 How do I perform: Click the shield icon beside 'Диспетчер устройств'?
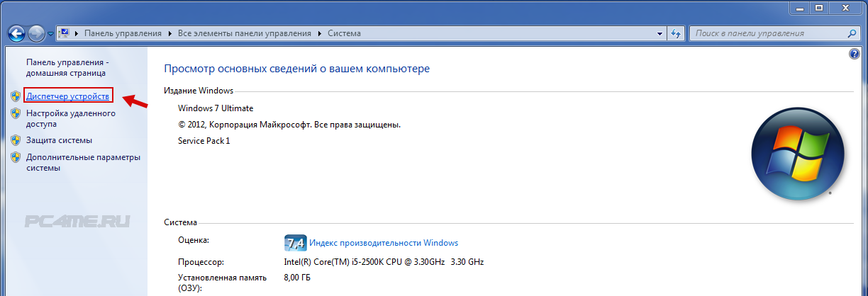[x=16, y=96]
